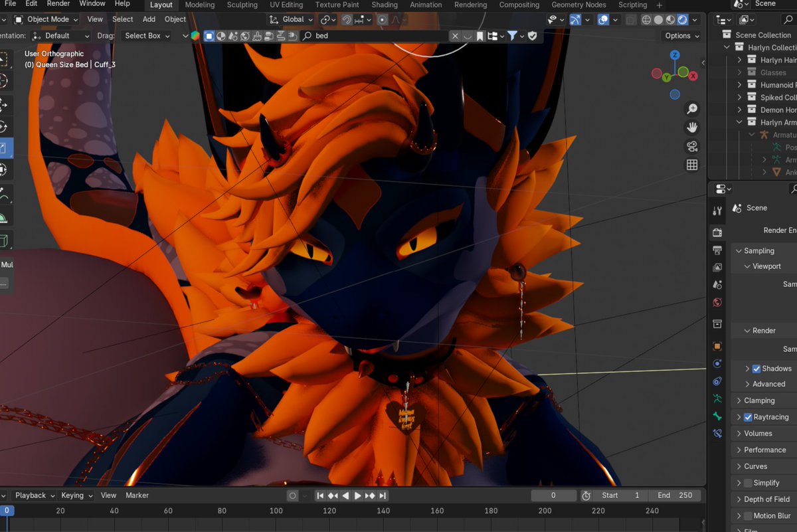Open the Tool properties tab (wrench icon)

tap(717, 211)
